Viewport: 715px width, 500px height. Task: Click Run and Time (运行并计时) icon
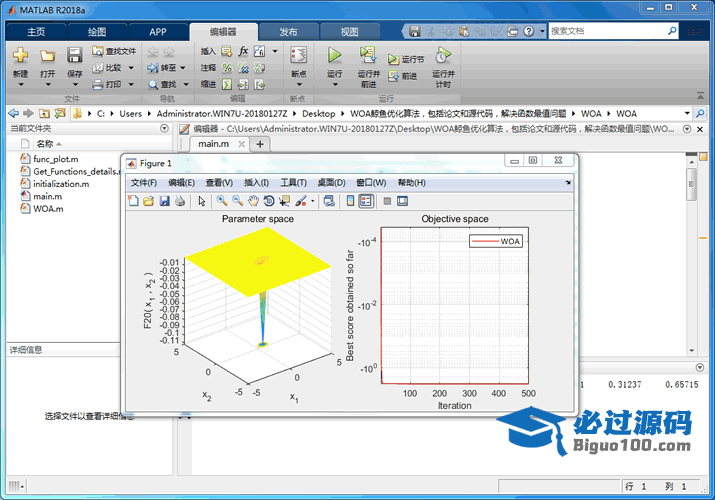point(443,55)
